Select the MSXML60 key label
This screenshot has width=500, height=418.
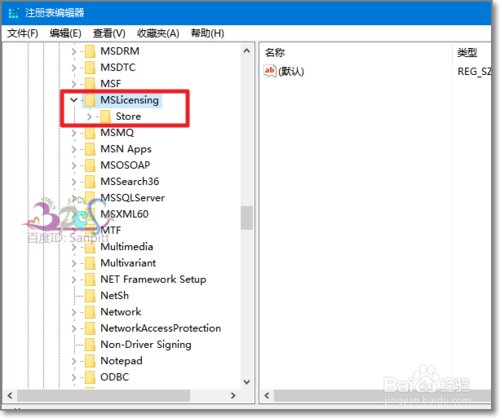[124, 214]
